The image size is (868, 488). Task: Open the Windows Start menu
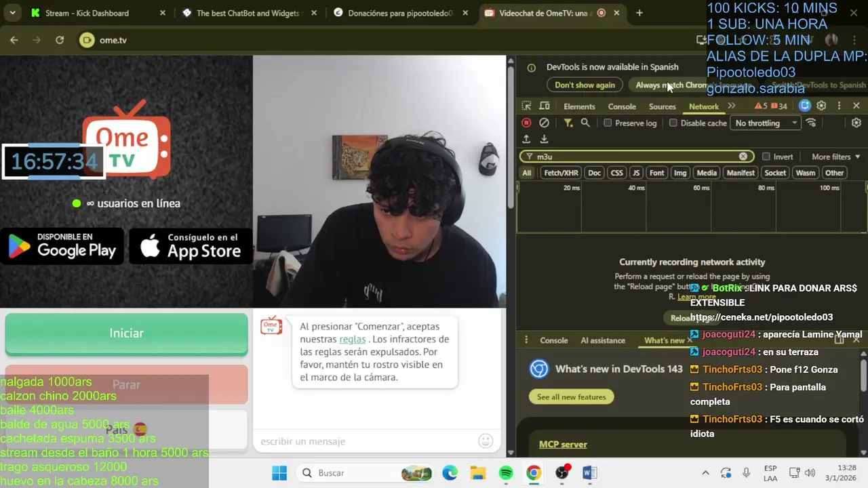click(x=279, y=472)
